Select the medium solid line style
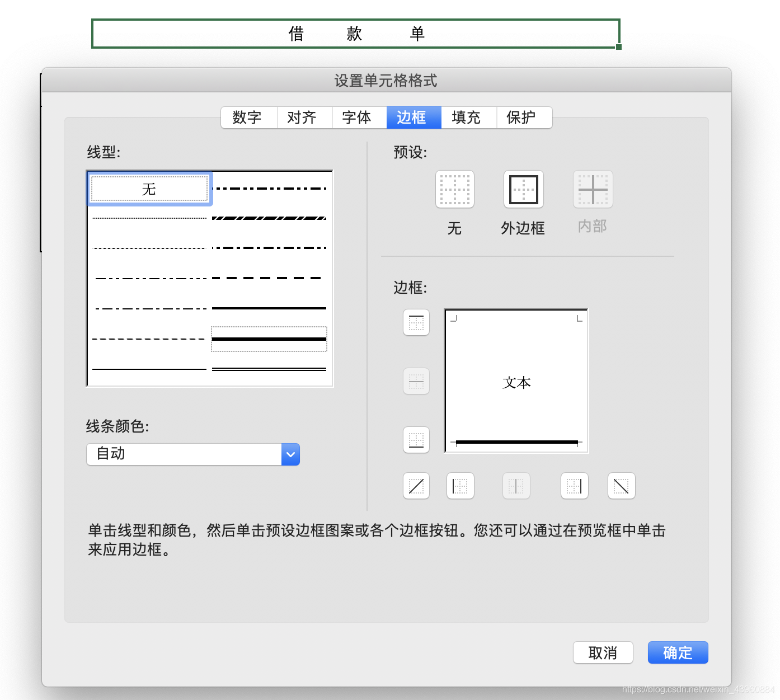The width and height of the screenshot is (780, 700). coord(269,308)
